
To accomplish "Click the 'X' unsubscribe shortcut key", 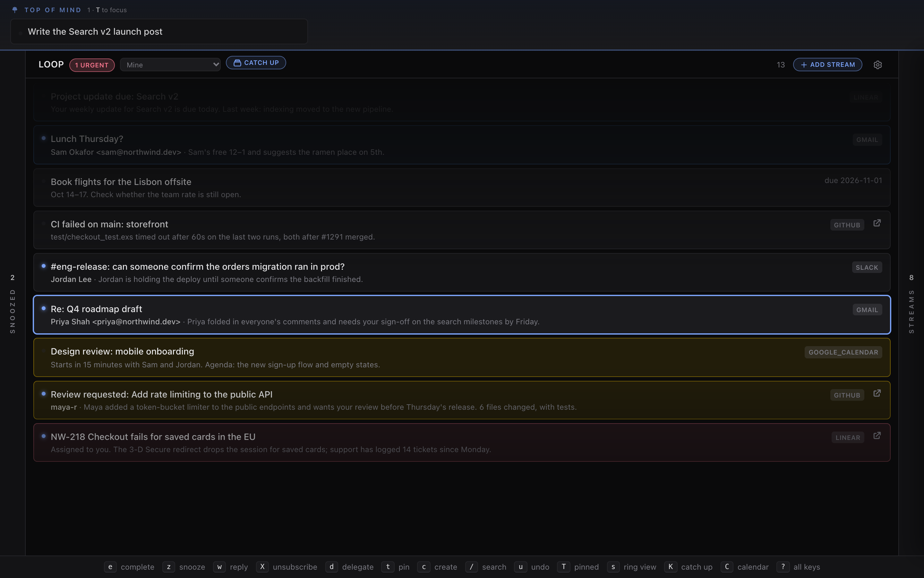I will tap(262, 566).
